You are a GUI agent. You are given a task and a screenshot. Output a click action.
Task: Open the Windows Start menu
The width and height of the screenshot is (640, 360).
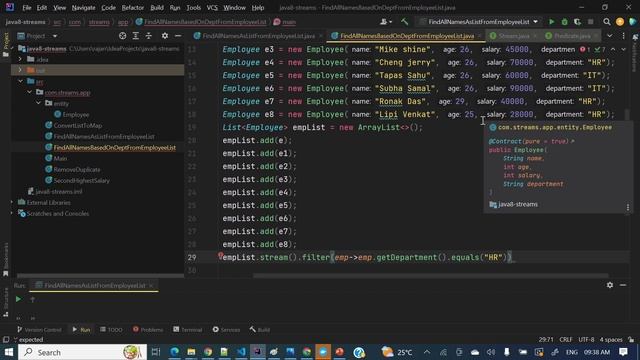[x=9, y=352]
